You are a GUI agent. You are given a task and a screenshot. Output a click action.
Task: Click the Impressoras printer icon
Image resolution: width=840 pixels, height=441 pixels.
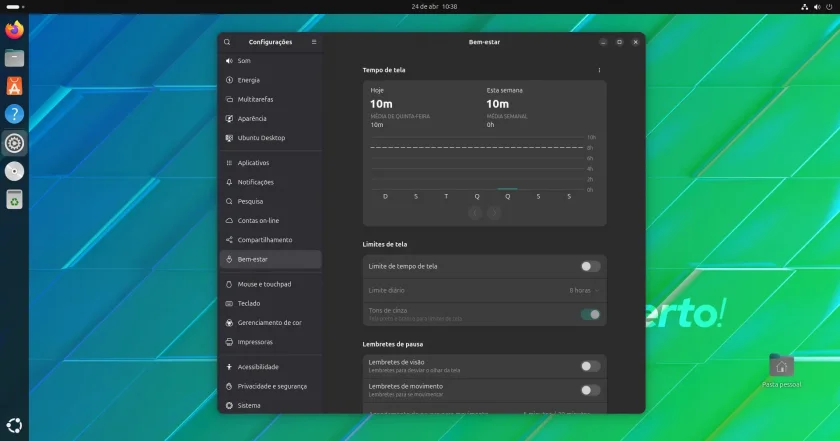229,342
